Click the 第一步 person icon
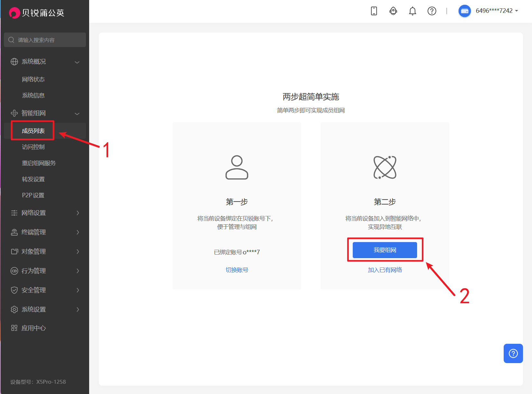Screen dimensions: 532x394 coord(237,167)
